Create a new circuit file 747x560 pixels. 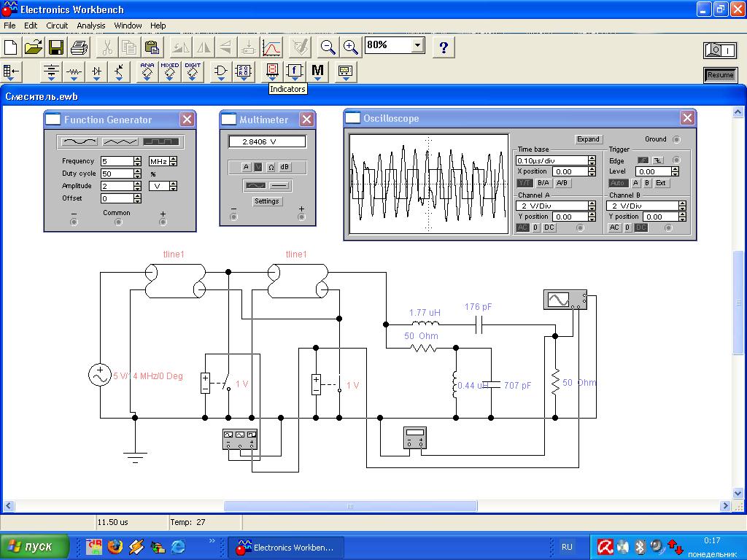[x=10, y=47]
